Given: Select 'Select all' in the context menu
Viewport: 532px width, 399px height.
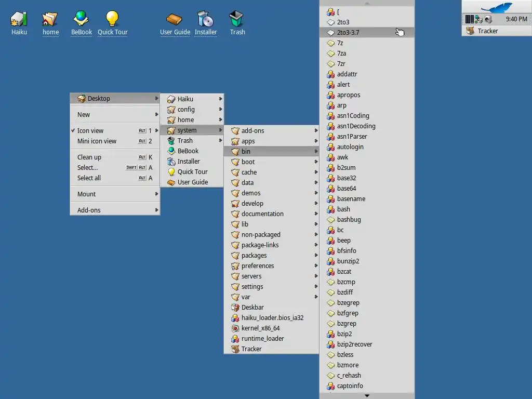Looking at the screenshot, I should [115, 178].
